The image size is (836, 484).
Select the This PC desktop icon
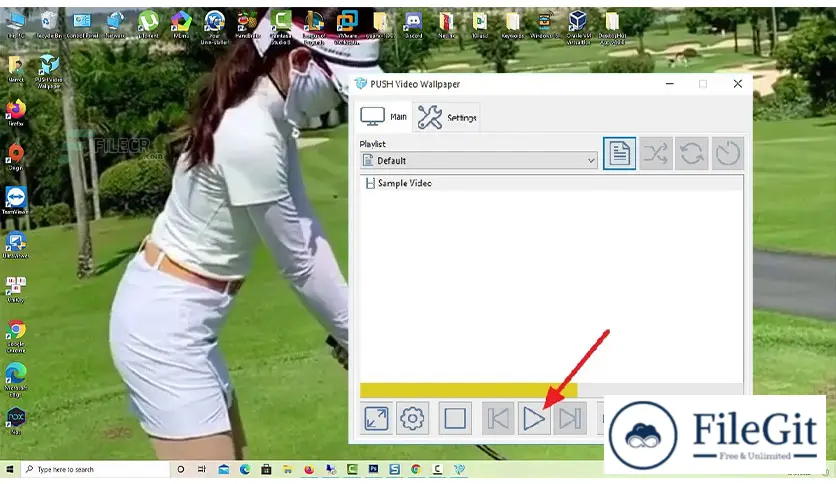pos(16,25)
